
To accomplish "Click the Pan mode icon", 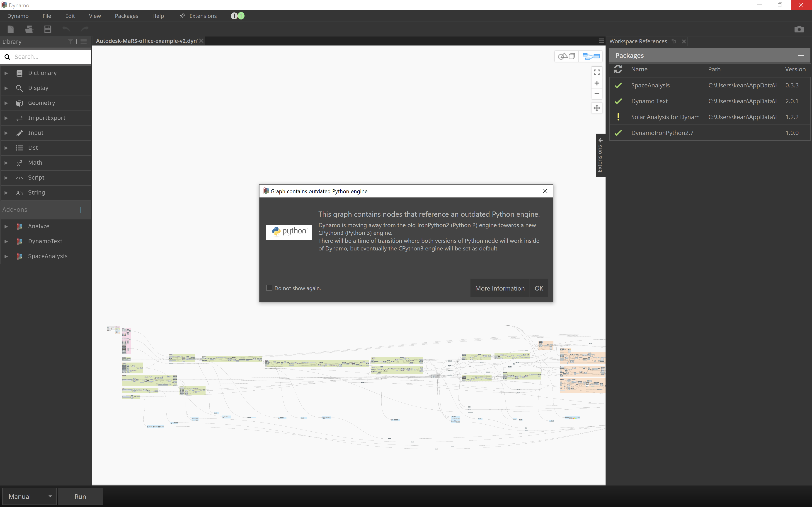I will pyautogui.click(x=596, y=108).
